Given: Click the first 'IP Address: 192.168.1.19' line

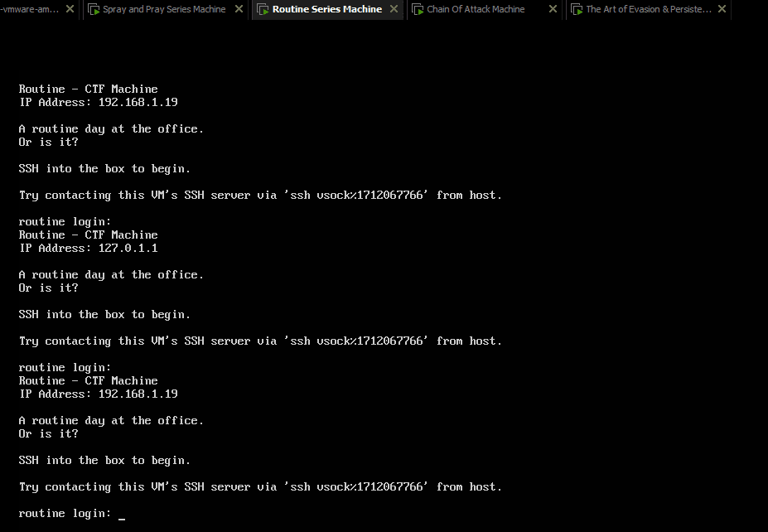Looking at the screenshot, I should (x=99, y=102).
